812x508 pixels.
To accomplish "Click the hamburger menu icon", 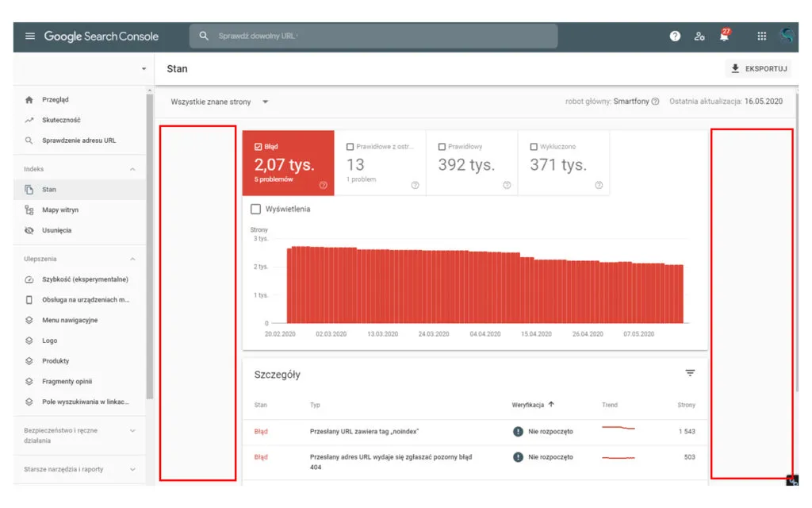I will click(x=29, y=36).
